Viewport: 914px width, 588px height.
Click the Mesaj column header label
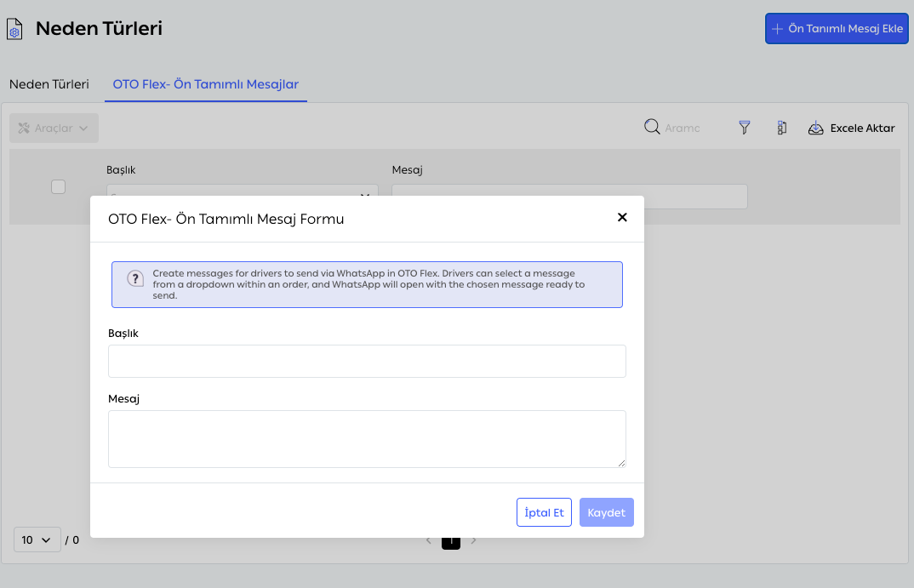(407, 169)
